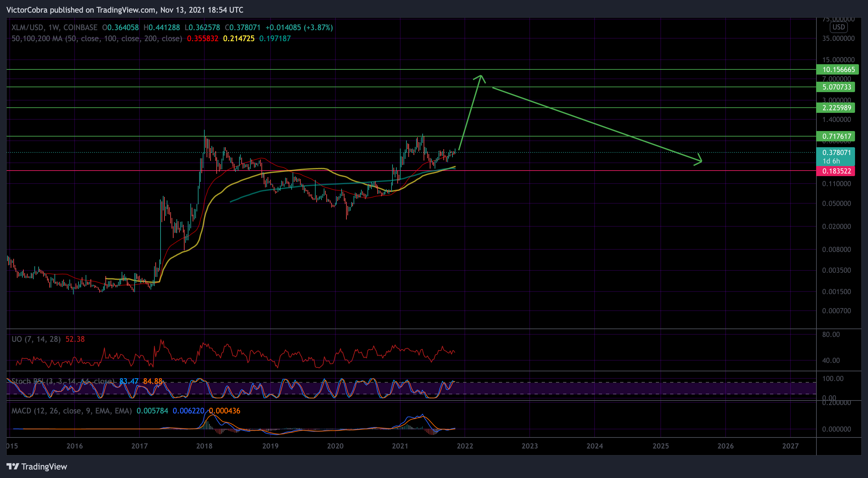The height and width of the screenshot is (478, 868).
Task: Click the 2018 time axis label
Action: point(205,446)
